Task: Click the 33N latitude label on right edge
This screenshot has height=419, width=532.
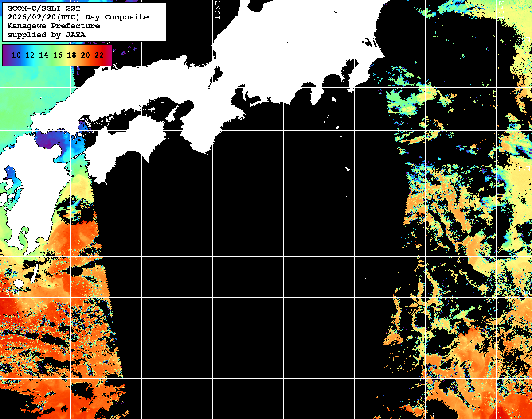Action: coord(524,169)
